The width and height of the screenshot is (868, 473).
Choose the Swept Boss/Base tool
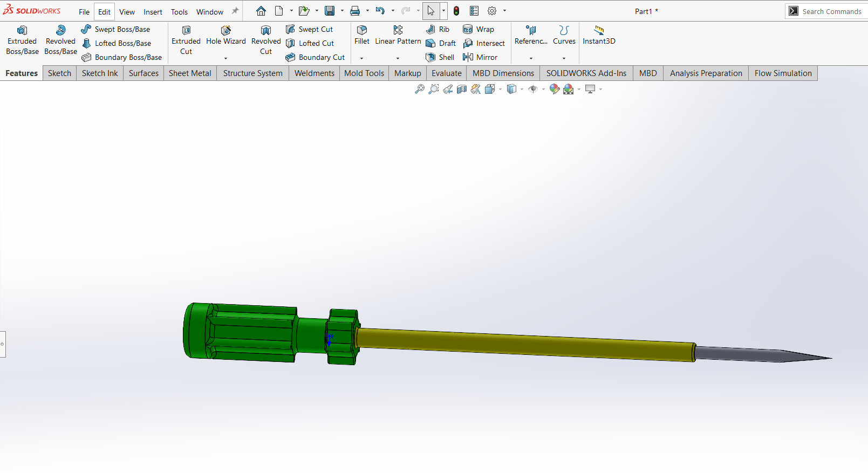pos(115,29)
